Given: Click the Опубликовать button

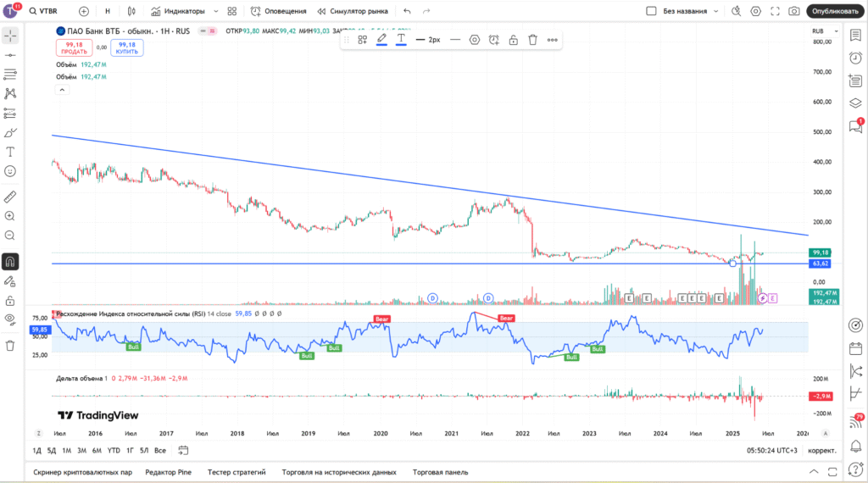Looking at the screenshot, I should 835,11.
